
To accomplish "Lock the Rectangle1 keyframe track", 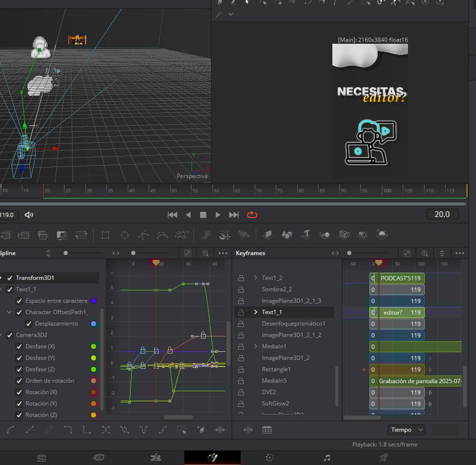I will pos(240,370).
